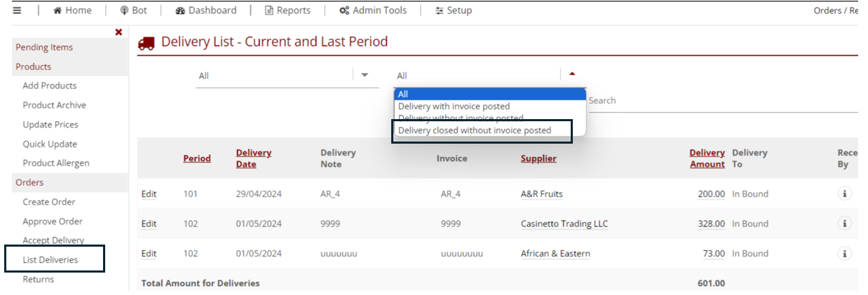This screenshot has height=295, width=868.
Task: Open the Dashboard page
Action: 205,11
